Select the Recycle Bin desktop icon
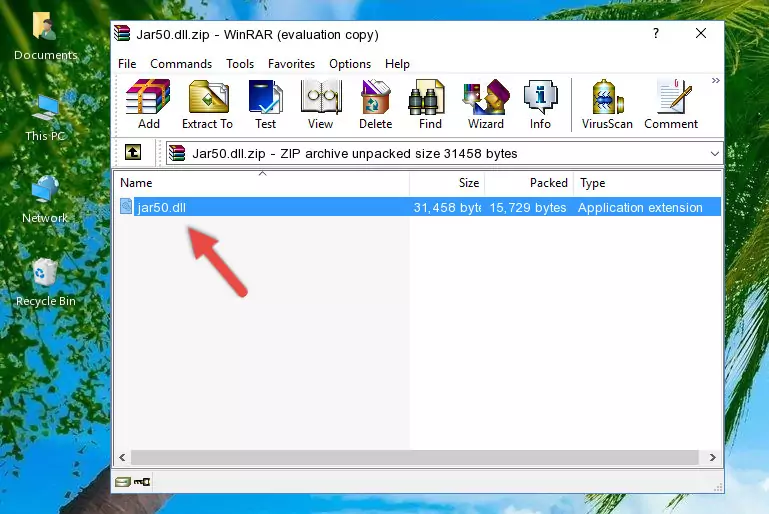 pyautogui.click(x=46, y=283)
